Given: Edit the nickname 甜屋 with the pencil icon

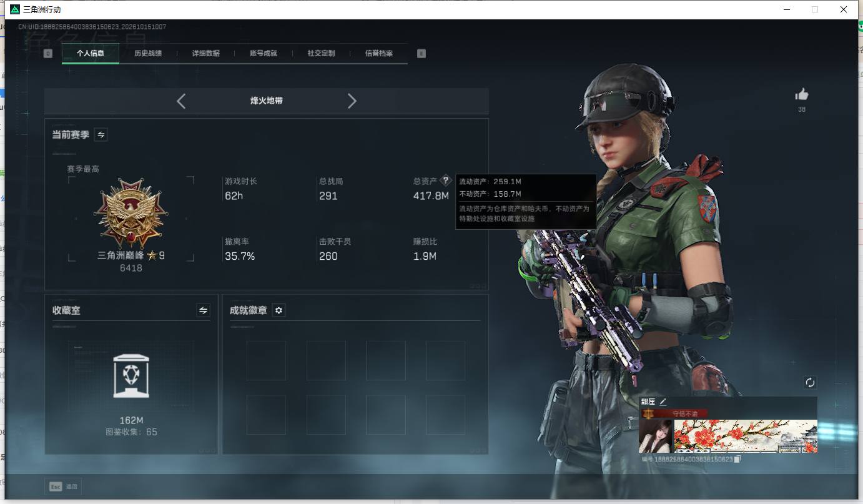Looking at the screenshot, I should click(663, 402).
